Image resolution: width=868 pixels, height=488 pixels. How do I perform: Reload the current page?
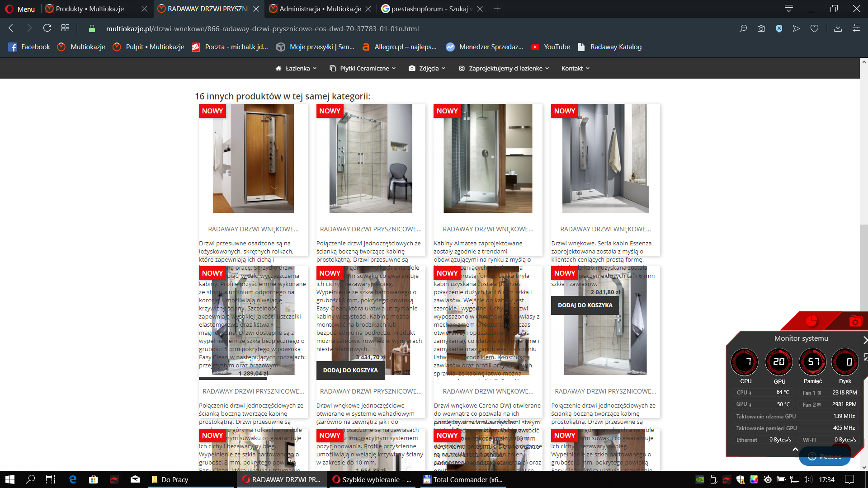tap(47, 28)
